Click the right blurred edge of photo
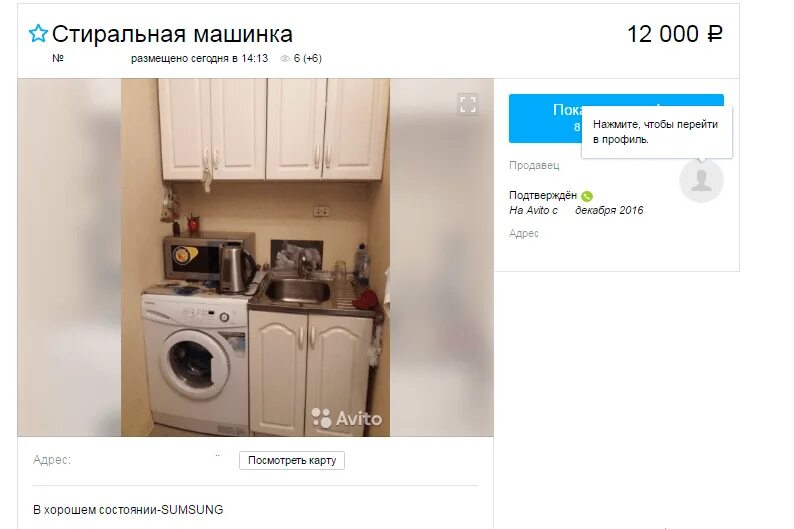The height and width of the screenshot is (529, 794). click(442, 257)
